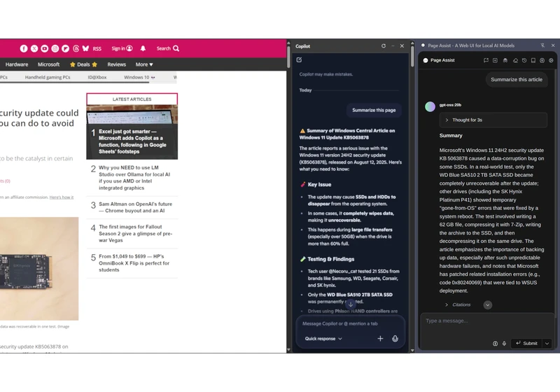Start Copilot voice input microphone
Screen dimensions: 560x392
tap(395, 338)
